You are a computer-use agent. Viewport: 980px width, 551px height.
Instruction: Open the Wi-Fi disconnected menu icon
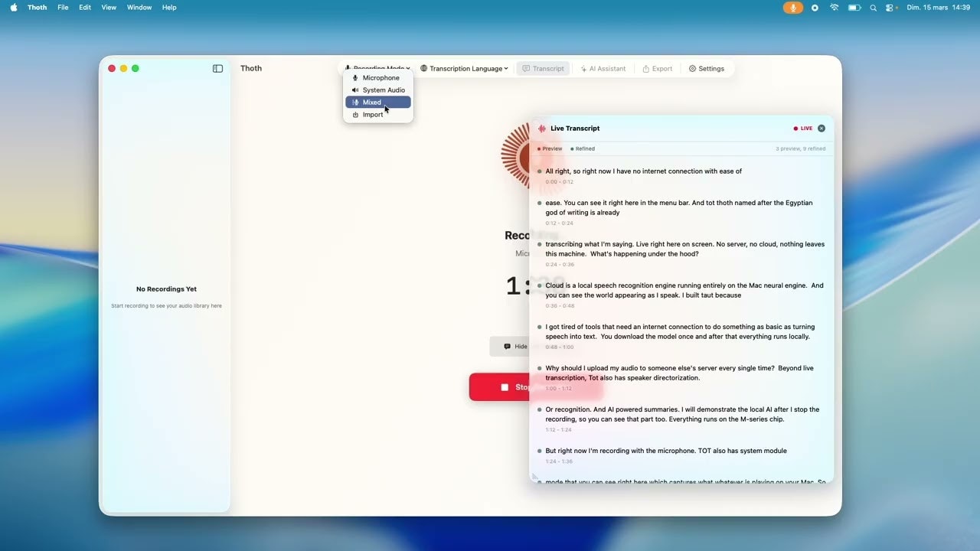[x=835, y=8]
